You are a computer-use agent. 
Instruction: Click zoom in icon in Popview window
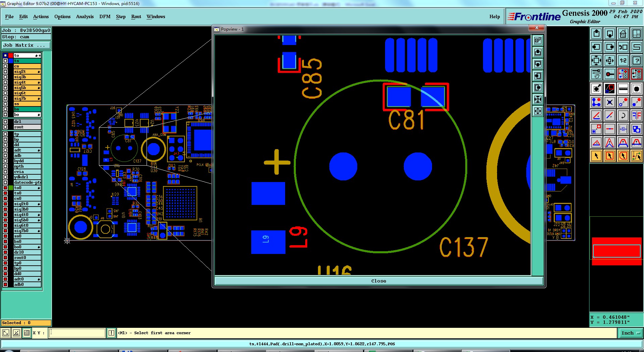[538, 99]
